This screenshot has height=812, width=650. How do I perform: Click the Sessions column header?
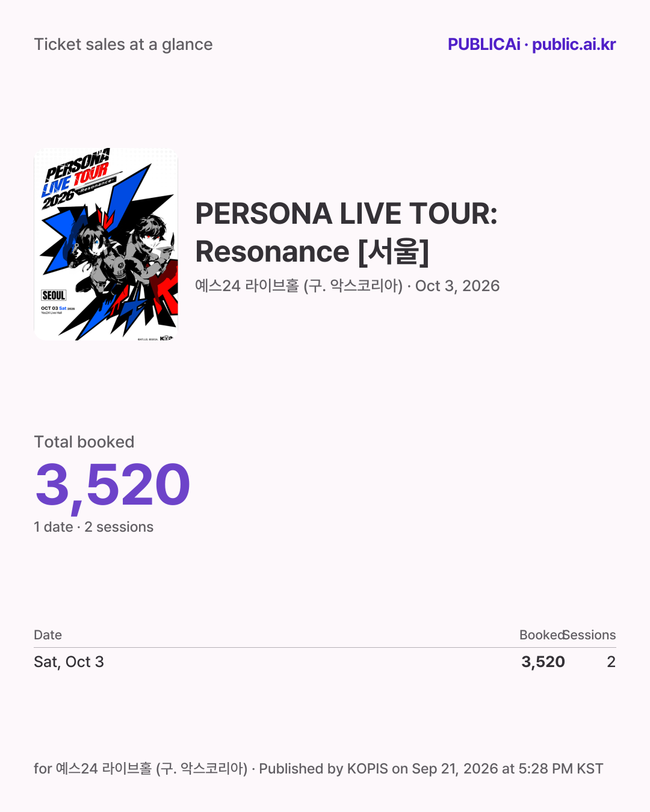coord(590,635)
